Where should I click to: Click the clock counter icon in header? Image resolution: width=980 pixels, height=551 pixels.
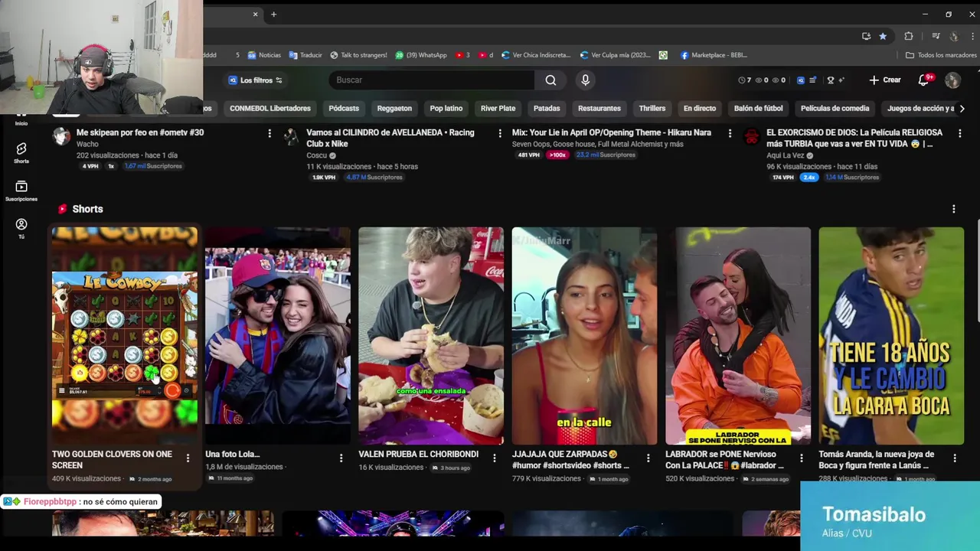click(741, 80)
